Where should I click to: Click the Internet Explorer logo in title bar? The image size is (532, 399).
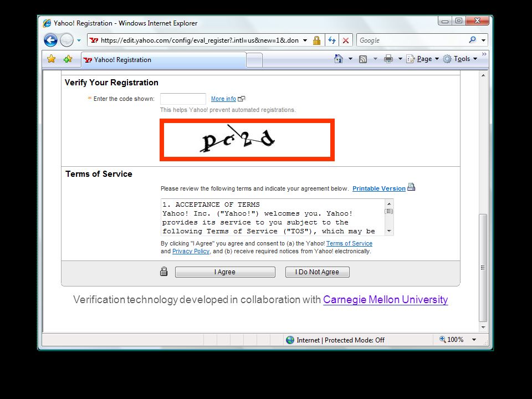47,23
